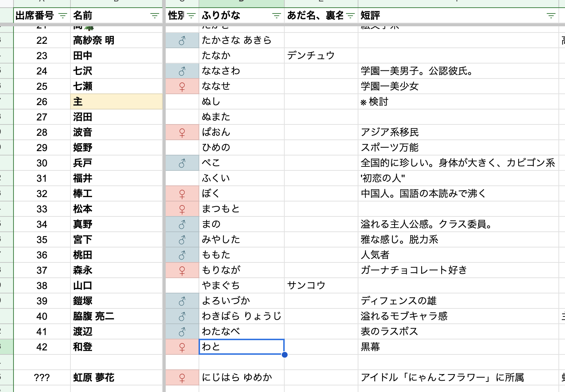Click male symbol in 兵戸 row

[182, 163]
